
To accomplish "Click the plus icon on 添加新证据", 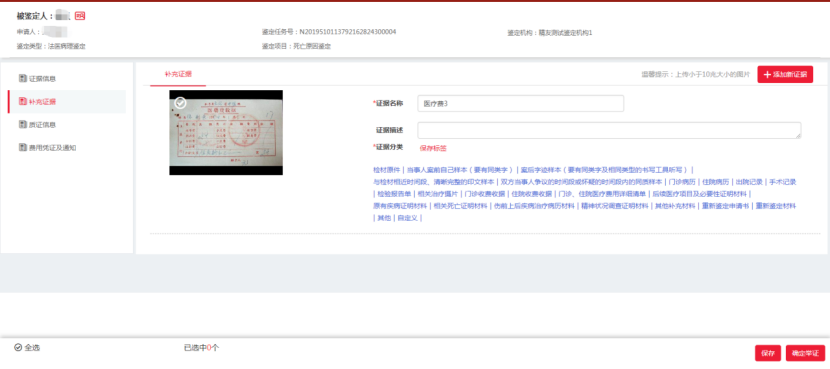I will point(768,75).
